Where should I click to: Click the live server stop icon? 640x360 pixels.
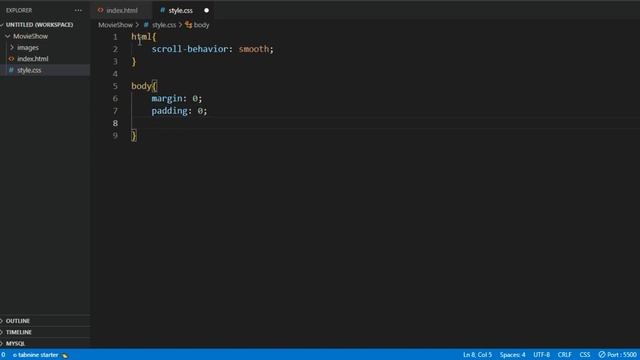click(x=602, y=355)
